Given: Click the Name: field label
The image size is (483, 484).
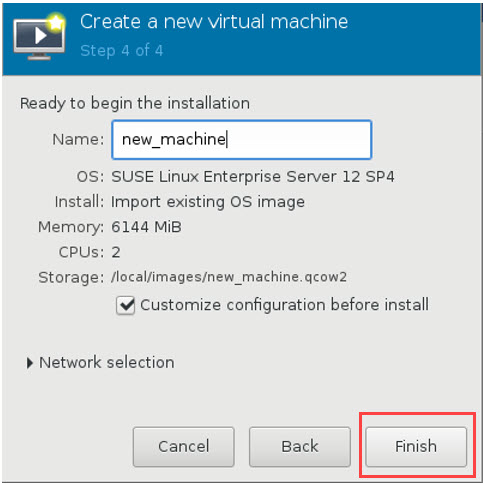Looking at the screenshot, I should [78, 139].
